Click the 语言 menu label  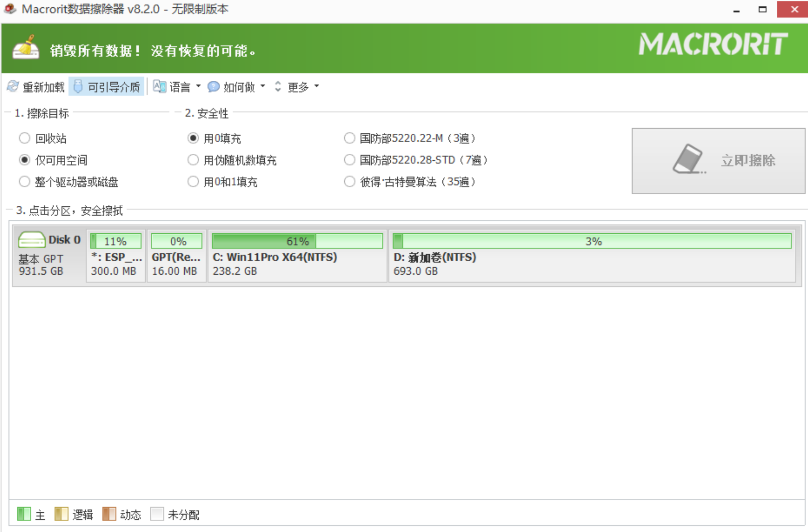(x=180, y=87)
